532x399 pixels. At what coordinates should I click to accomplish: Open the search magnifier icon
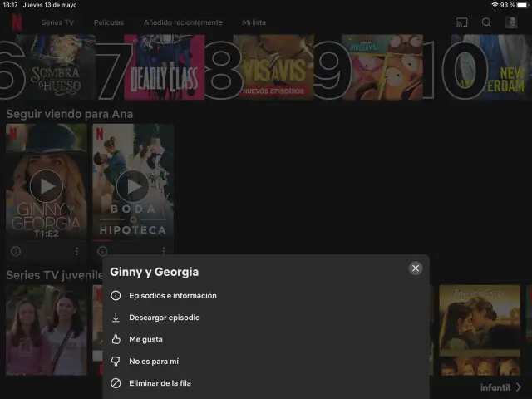point(486,22)
